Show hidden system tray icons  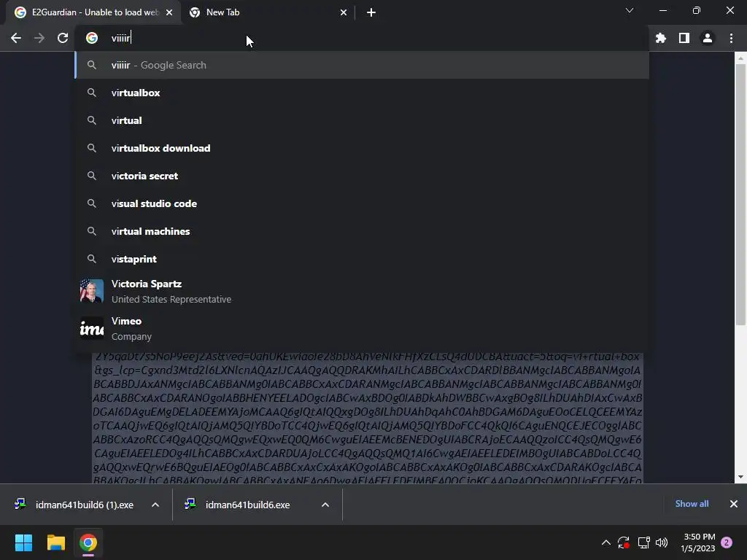606,542
